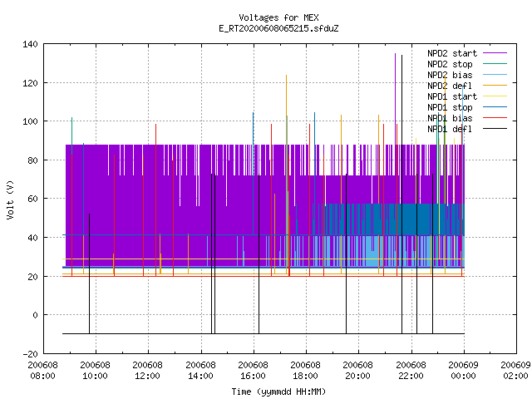Click the 200608 22:00 x-axis tick label
532x399 pixels.
click(x=411, y=371)
